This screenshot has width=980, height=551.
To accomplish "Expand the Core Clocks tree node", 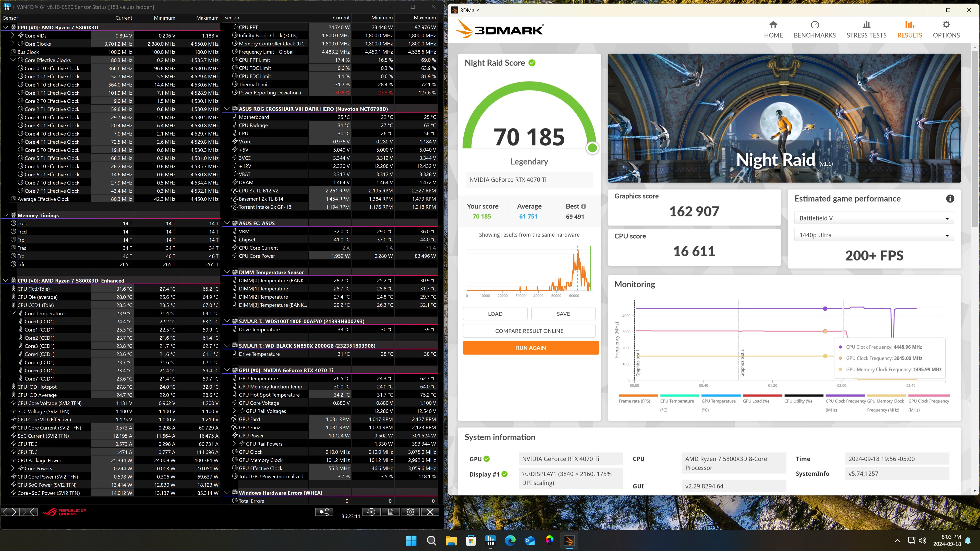I will click(x=13, y=43).
